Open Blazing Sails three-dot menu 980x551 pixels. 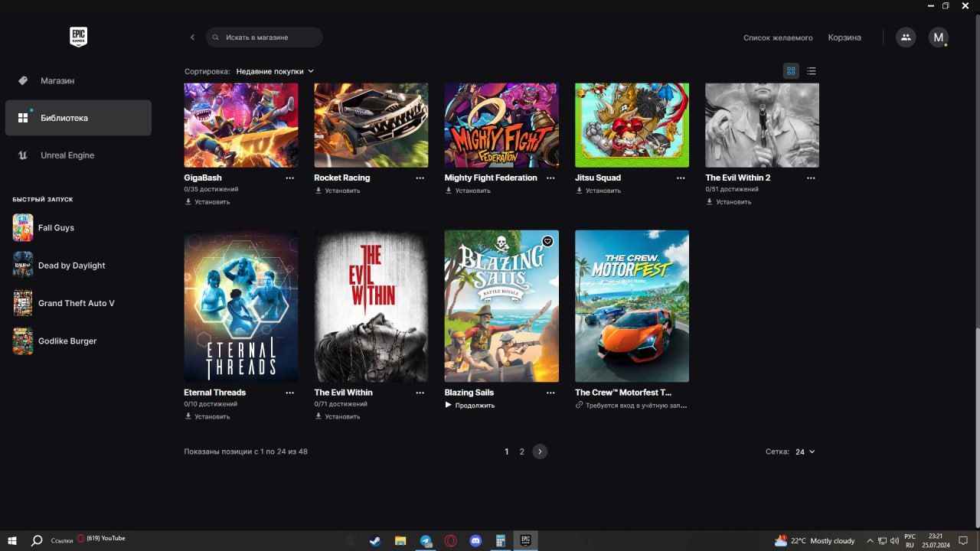click(x=550, y=393)
